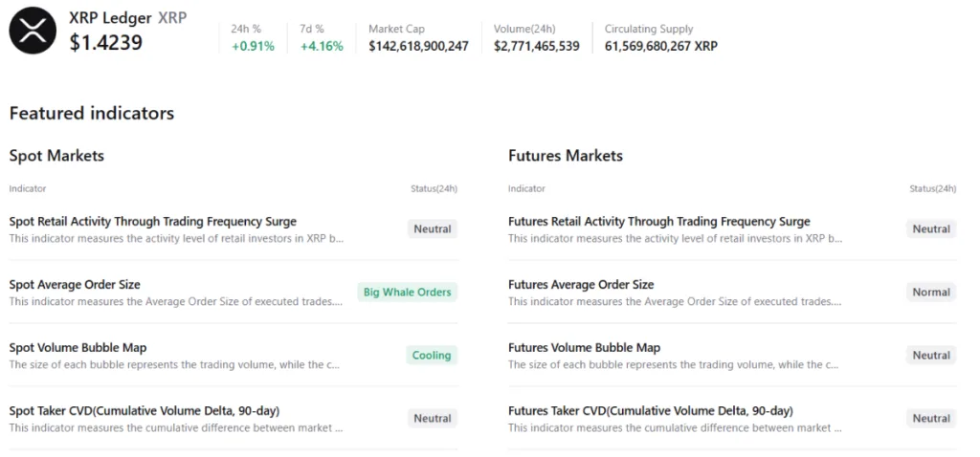Click Neutral badge for Futures Volume Bubble Map
Viewport: 980px width, 457px height.
tap(931, 356)
